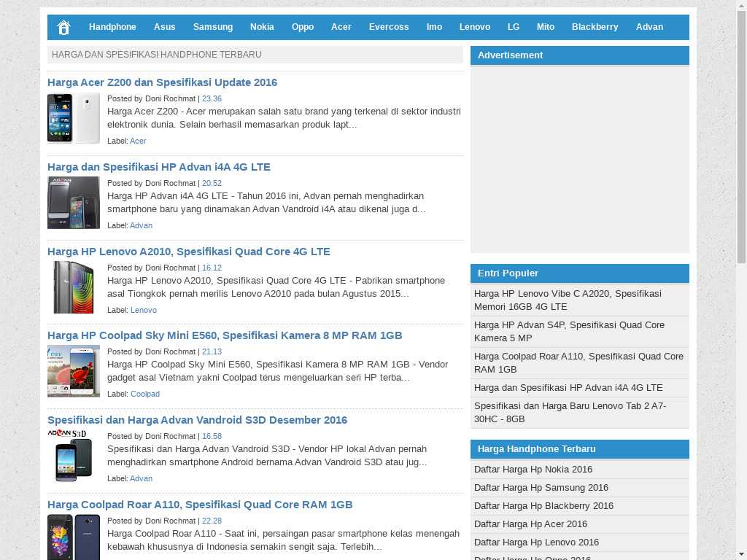
Task: Click the 22.28 post timestamp link
Action: (x=212, y=521)
